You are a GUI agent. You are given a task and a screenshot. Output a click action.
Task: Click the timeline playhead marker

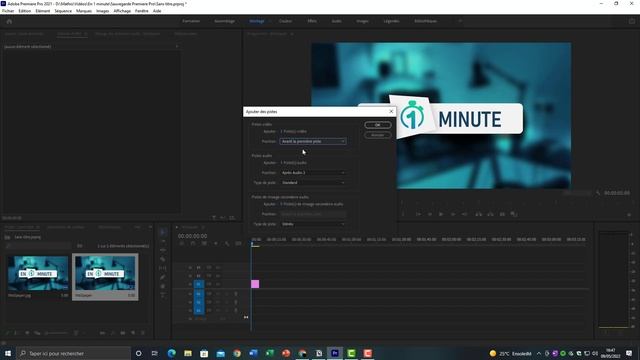point(252,244)
